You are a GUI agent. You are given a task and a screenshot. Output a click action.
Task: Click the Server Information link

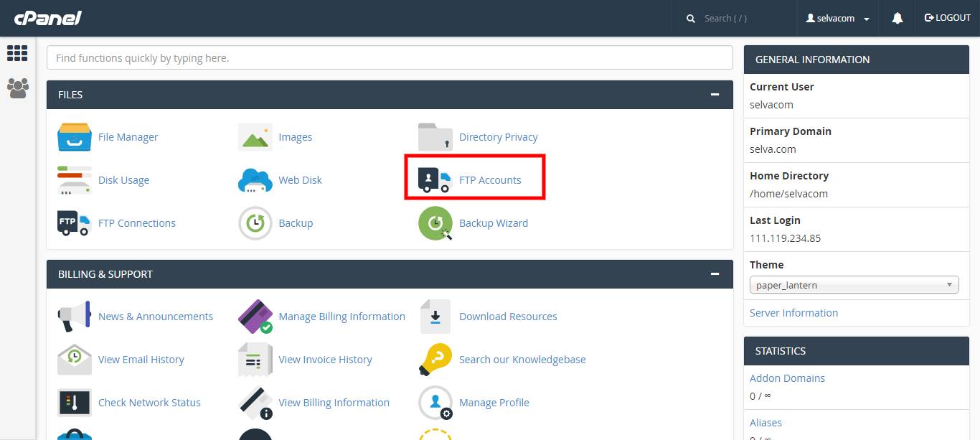coord(793,313)
